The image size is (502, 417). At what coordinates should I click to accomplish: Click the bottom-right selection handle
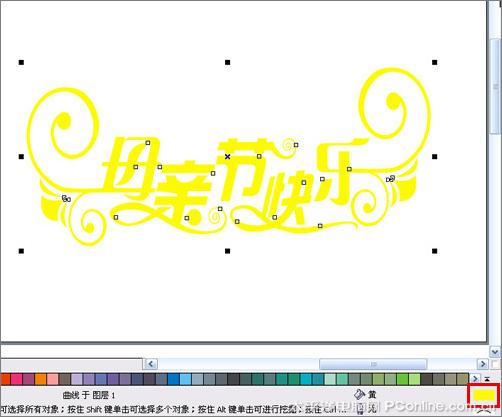[x=435, y=251]
